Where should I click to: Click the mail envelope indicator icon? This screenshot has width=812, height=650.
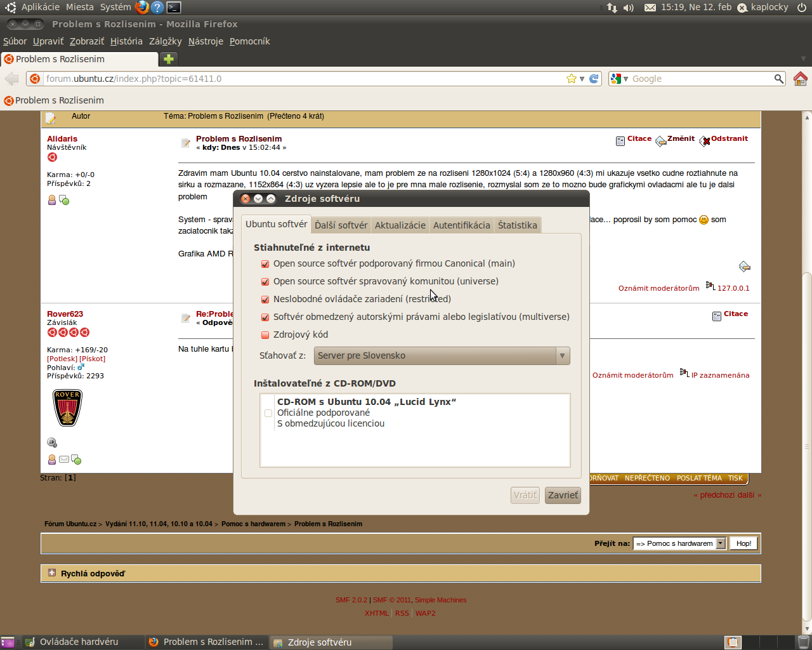tap(650, 8)
